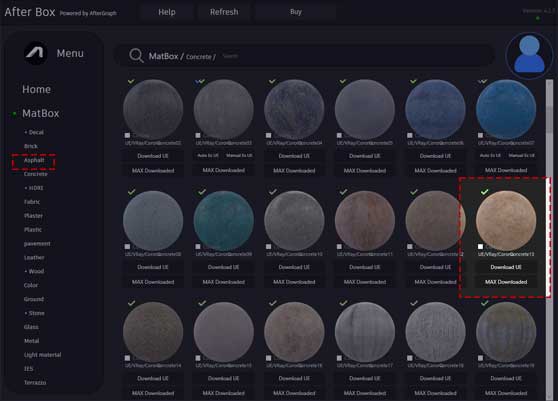Expand the Stone category in sidebar

(x=35, y=313)
